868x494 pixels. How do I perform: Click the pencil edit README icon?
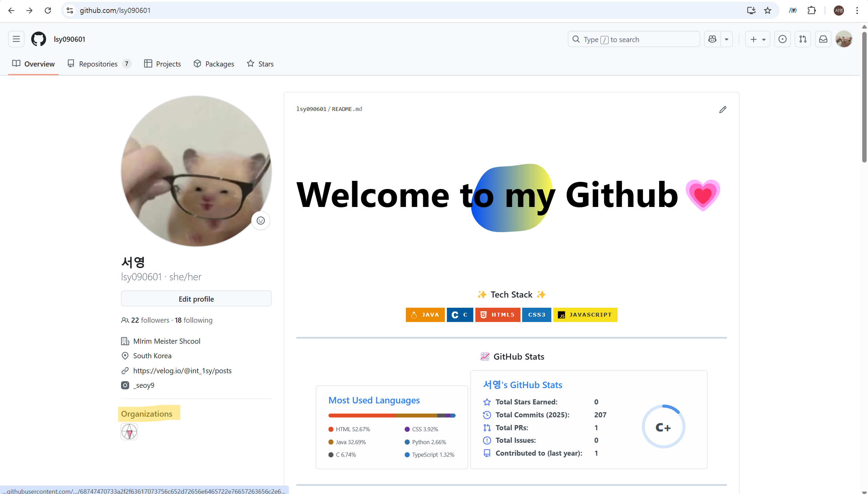(723, 110)
